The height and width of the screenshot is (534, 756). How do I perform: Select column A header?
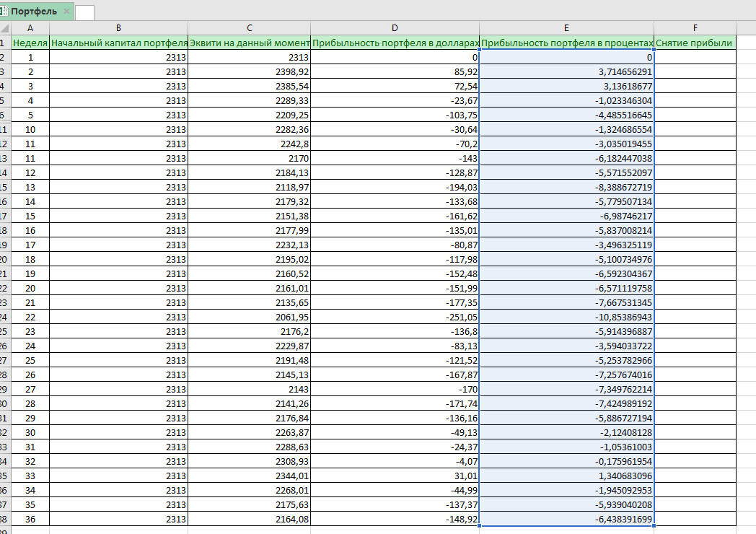(30, 28)
